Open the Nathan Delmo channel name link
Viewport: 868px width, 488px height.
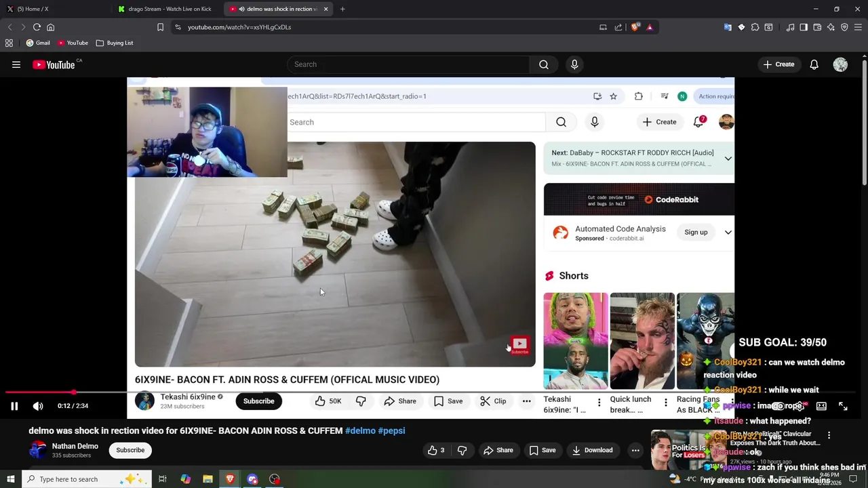coord(75,446)
